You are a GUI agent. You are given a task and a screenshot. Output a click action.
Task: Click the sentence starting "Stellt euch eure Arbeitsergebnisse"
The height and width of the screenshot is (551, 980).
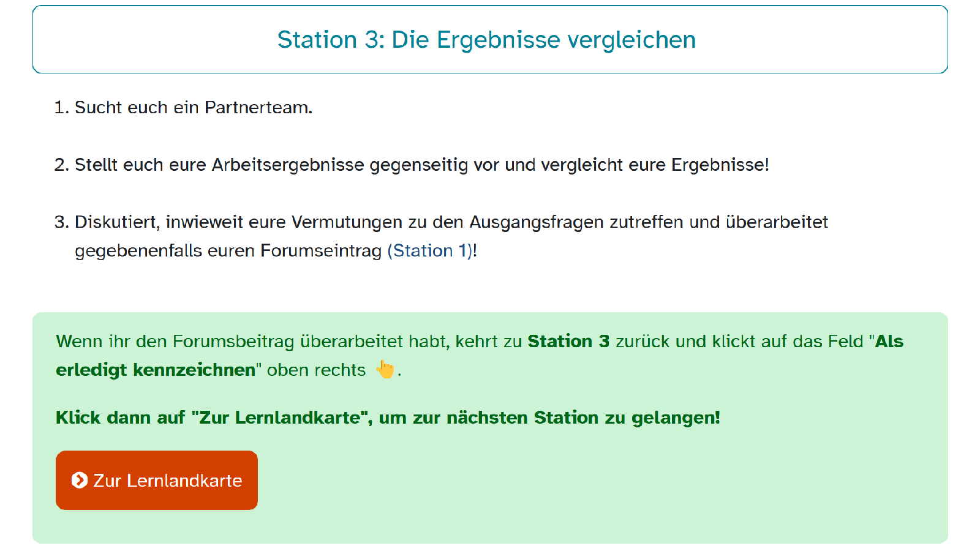point(421,165)
